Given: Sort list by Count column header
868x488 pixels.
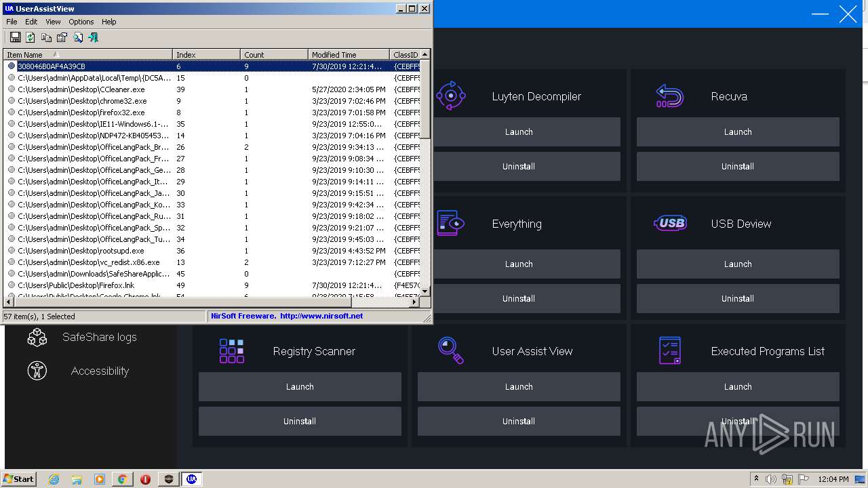Looking at the screenshot, I should [x=274, y=55].
